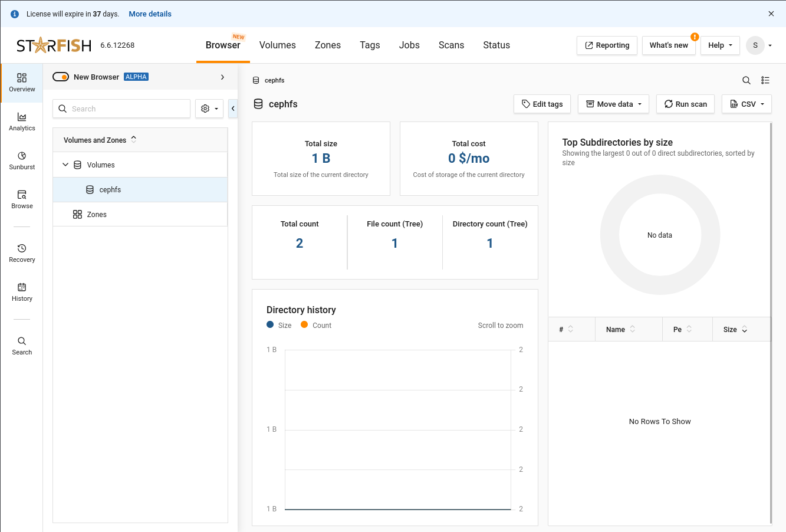Screen dimensions: 786x532
Task: Open the Move data dropdown
Action: (x=613, y=104)
